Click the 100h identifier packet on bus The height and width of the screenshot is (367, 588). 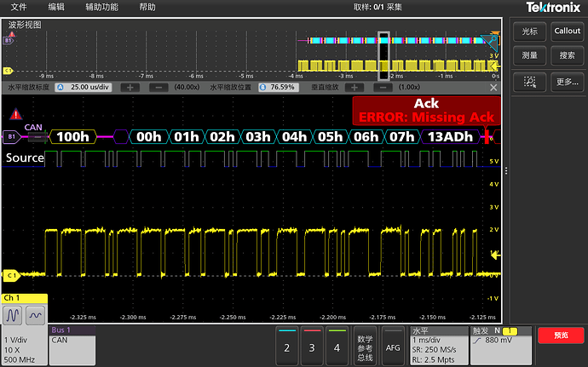[72, 136]
